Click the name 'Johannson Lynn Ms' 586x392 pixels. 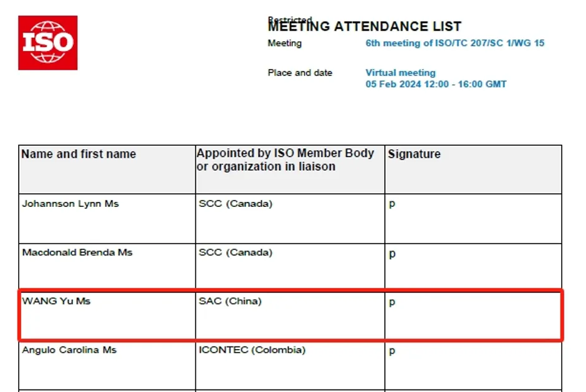click(70, 204)
